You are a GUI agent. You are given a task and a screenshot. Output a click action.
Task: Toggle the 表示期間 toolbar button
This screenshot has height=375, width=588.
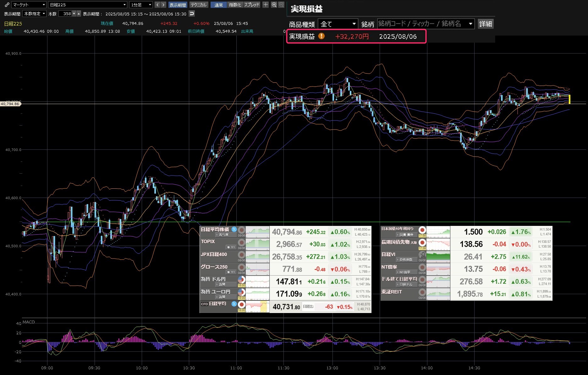point(178,5)
